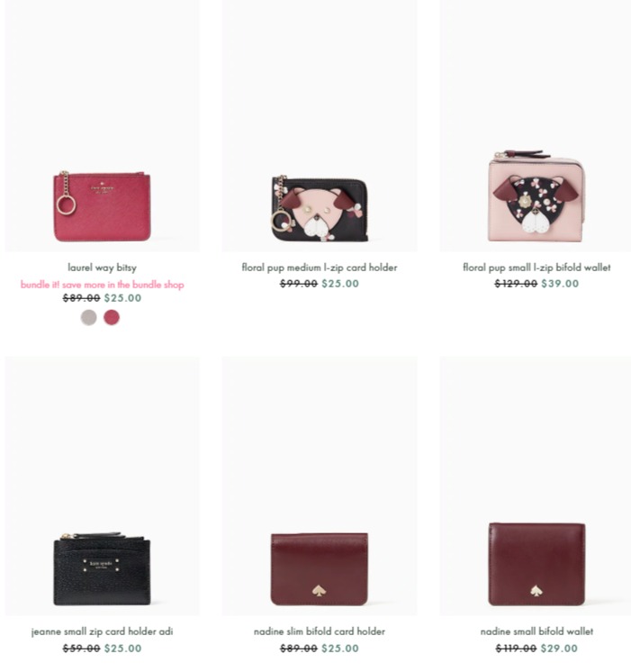This screenshot has height=672, width=631.
Task: Click the $39.00 sale price
Action: pyautogui.click(x=560, y=284)
